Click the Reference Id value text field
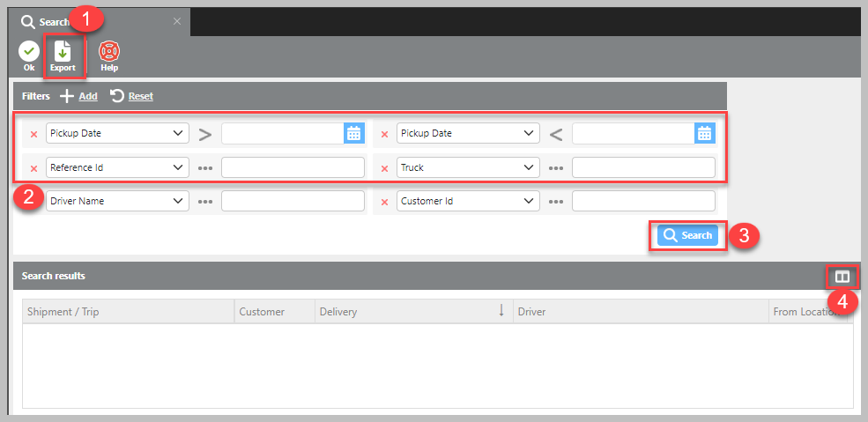 click(293, 167)
